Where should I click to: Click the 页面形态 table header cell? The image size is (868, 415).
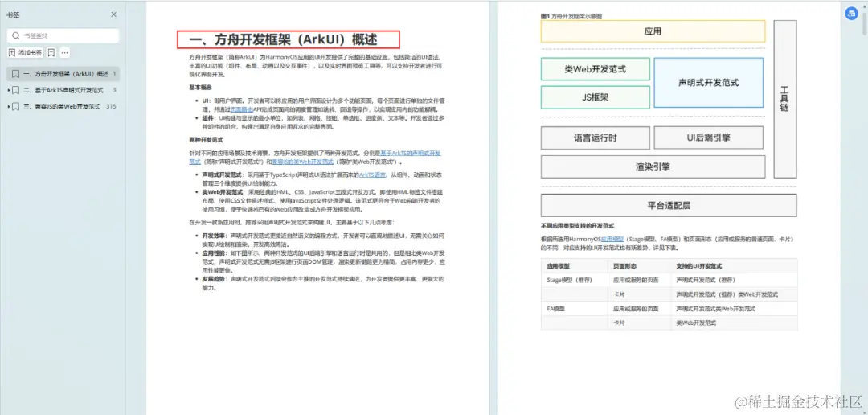[x=640, y=266]
